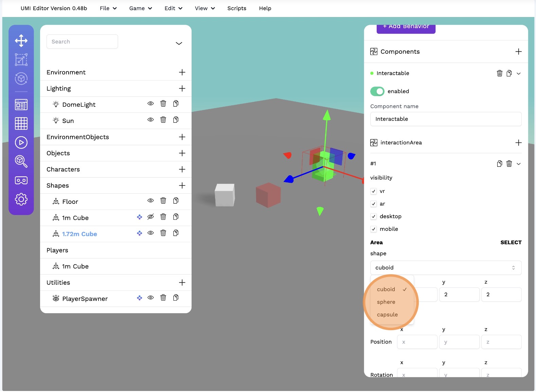
Task: Open the File menu
Action: [x=108, y=8]
